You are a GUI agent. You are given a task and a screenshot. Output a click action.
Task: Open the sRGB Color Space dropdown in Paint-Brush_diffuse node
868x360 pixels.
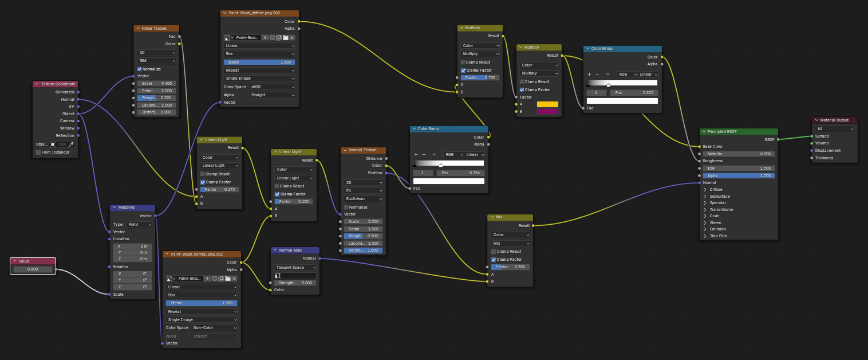tap(272, 87)
